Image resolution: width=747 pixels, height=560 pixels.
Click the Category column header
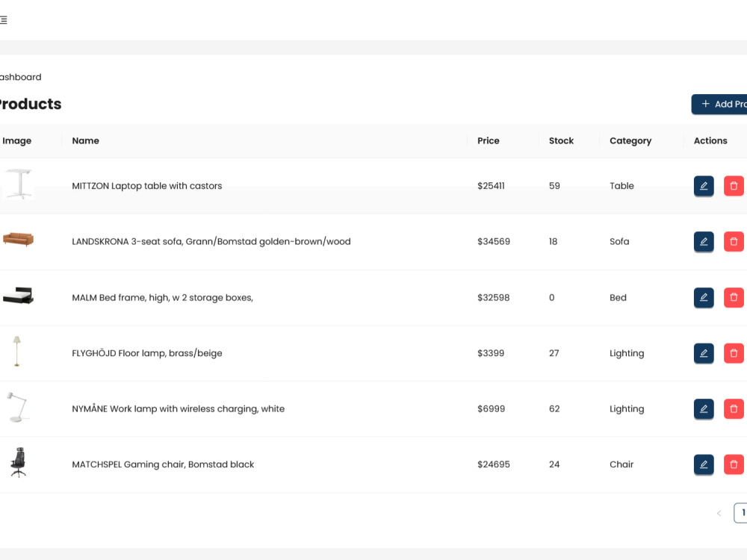pos(630,141)
